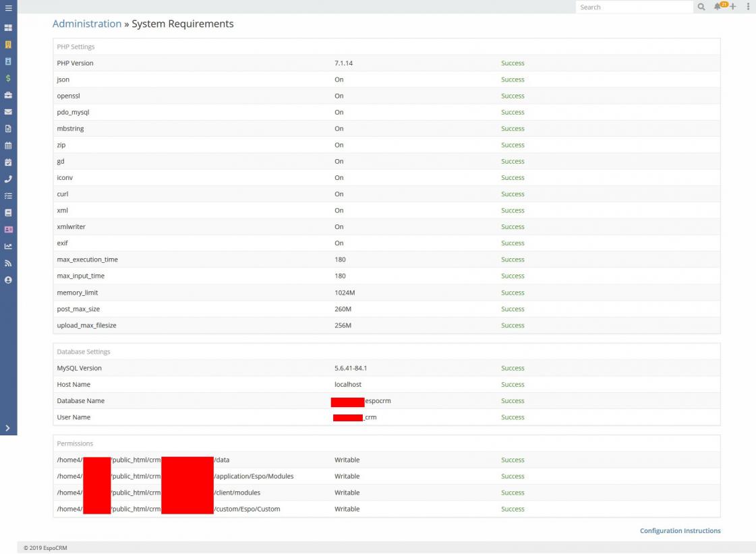Screen dimensions: 756x554
Task: Click the global Search input field
Action: [x=634, y=7]
